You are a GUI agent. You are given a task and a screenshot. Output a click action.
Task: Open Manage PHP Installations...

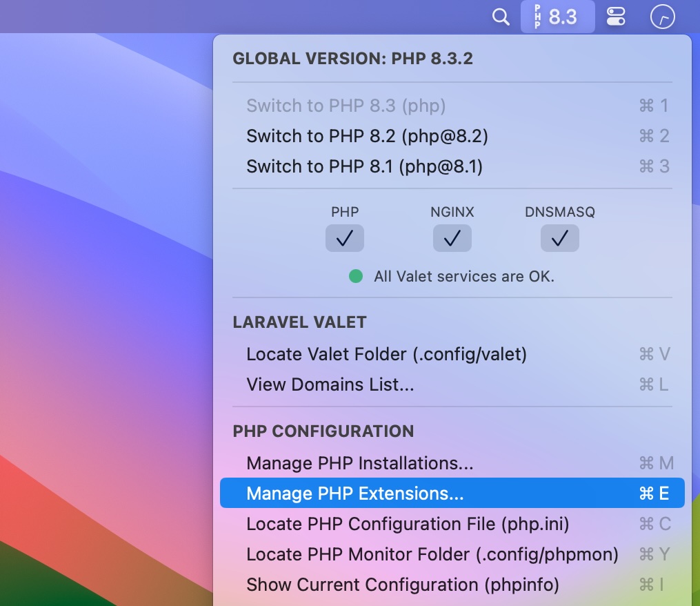[x=452, y=463]
